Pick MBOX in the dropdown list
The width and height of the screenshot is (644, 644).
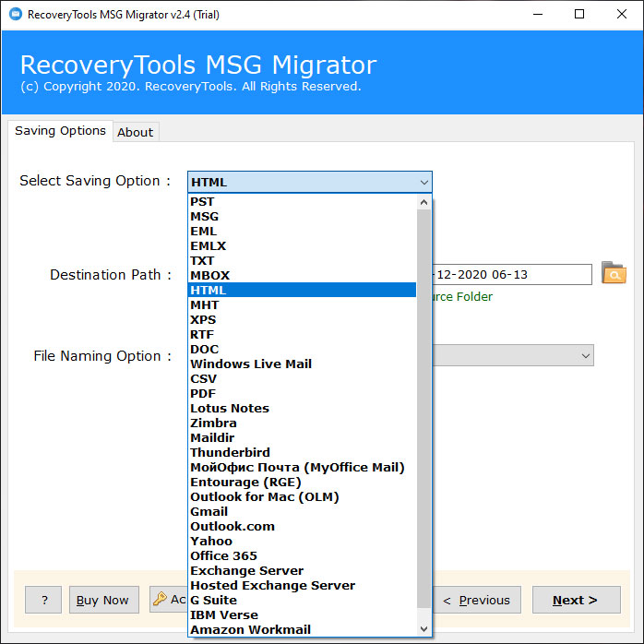coord(302,276)
